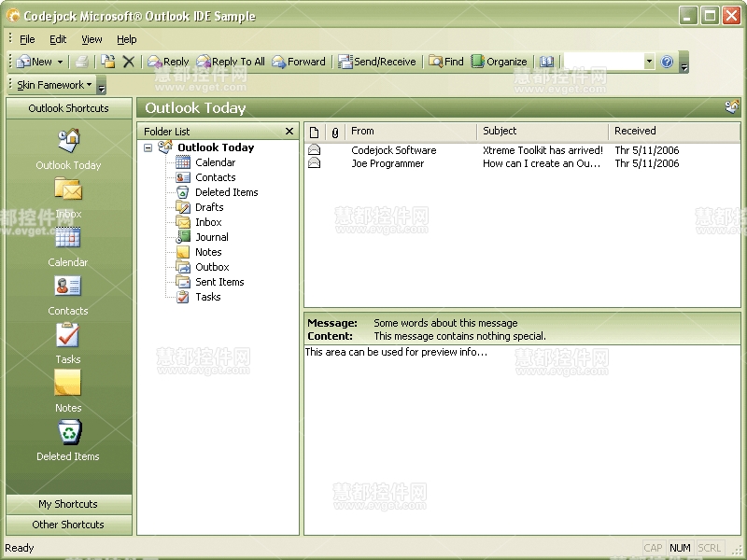This screenshot has height=560, width=747.
Task: Click the Joe Programmer sender cell
Action: [x=388, y=164]
